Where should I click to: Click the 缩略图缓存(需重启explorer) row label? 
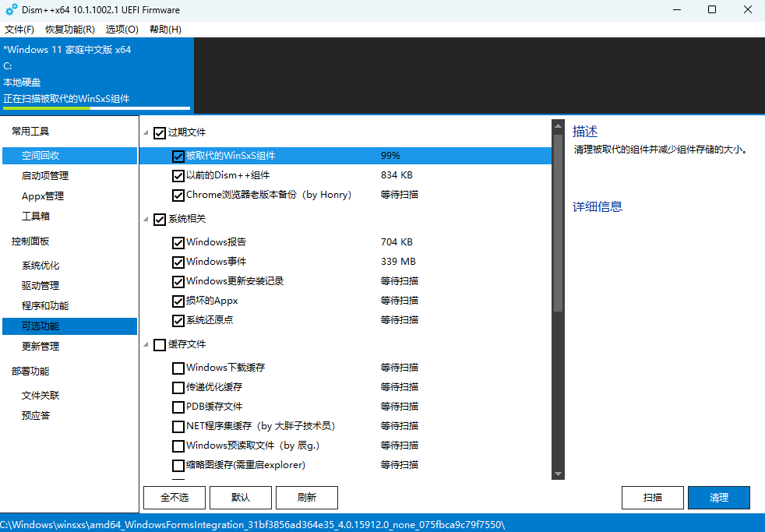point(245,465)
